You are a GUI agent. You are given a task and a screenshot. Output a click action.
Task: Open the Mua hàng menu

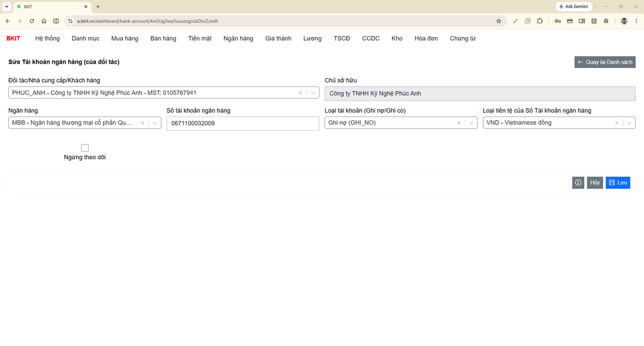(125, 38)
